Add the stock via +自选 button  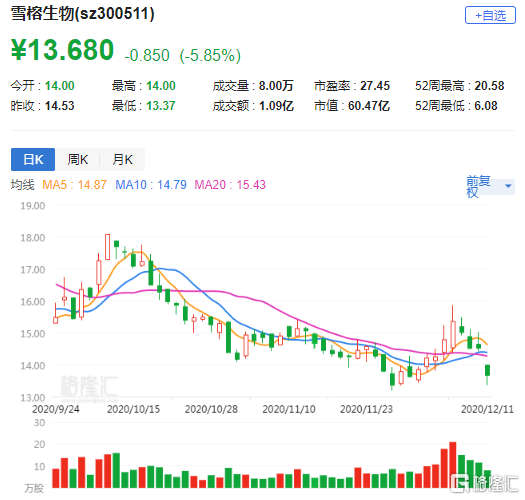[x=490, y=15]
